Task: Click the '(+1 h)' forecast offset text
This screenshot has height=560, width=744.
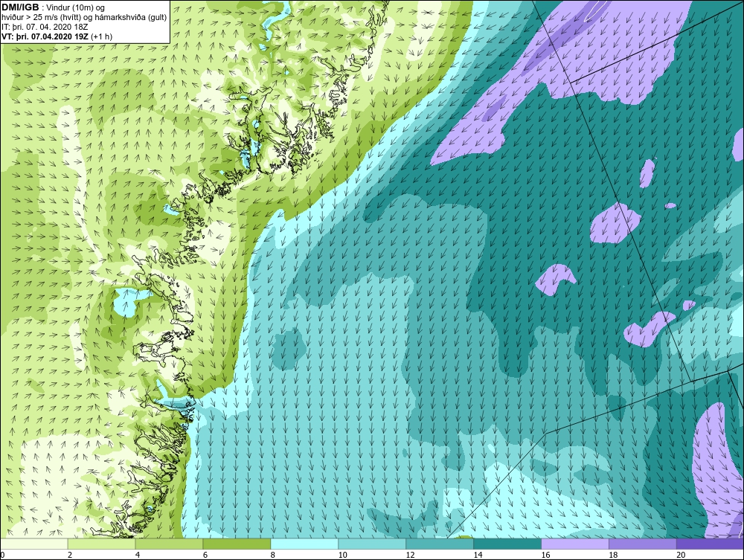Action: pyautogui.click(x=101, y=36)
